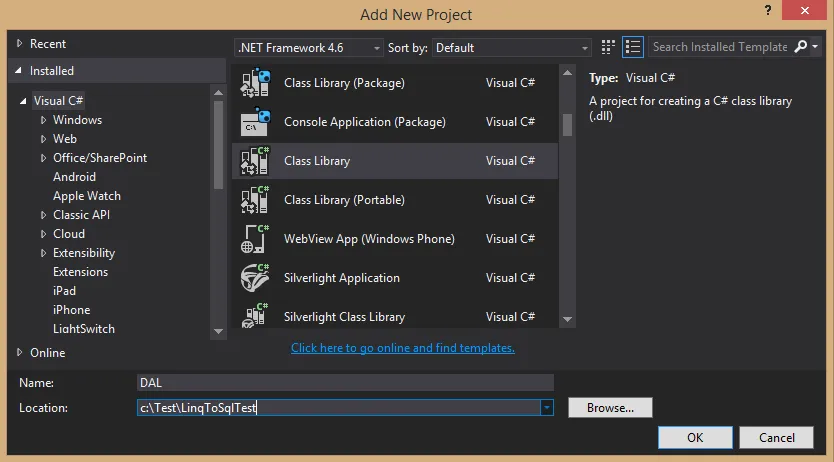The image size is (834, 462).
Task: Click the Silverlight Class Library icon
Action: pyautogui.click(x=256, y=317)
